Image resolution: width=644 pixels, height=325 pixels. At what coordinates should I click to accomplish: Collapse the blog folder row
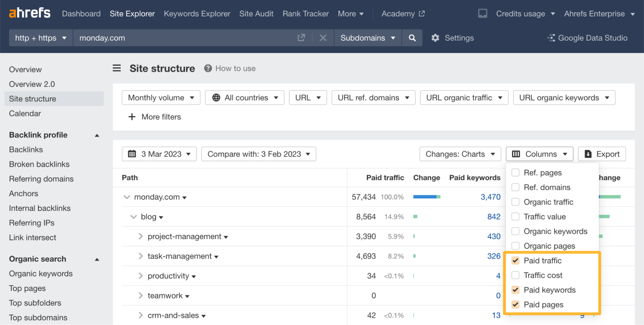pyautogui.click(x=134, y=216)
